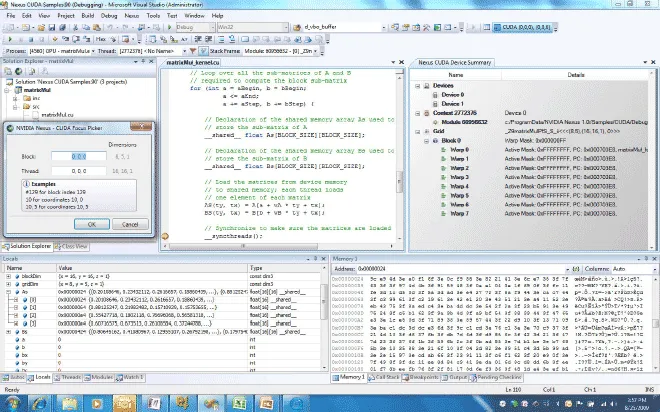The height and width of the screenshot is (412, 660).
Task: Click the code editor vertical scrollbar thumb
Action: pos(399,182)
